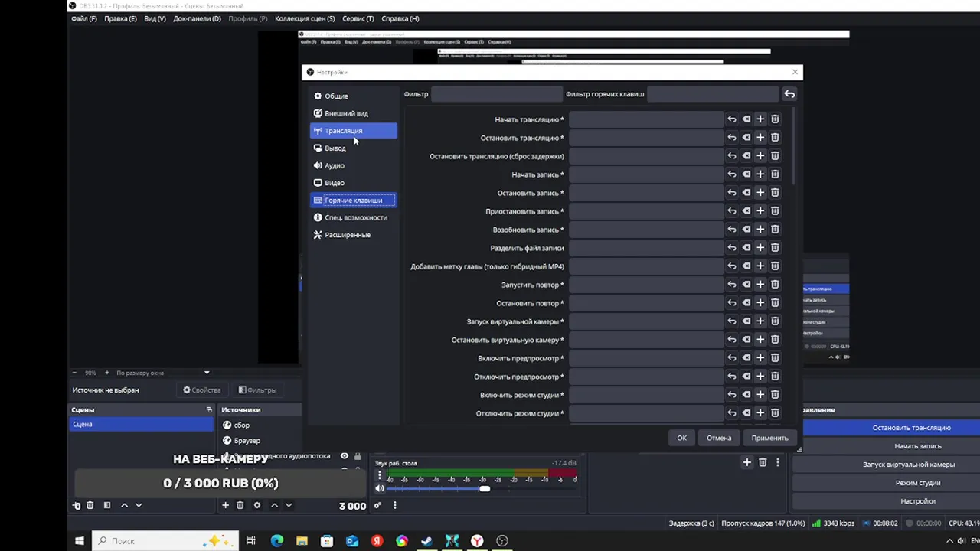Open Windows Start menu
The height and width of the screenshot is (551, 980).
[80, 541]
